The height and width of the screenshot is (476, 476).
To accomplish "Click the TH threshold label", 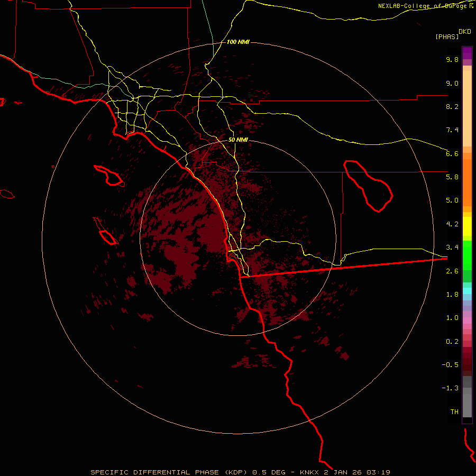I will (454, 412).
